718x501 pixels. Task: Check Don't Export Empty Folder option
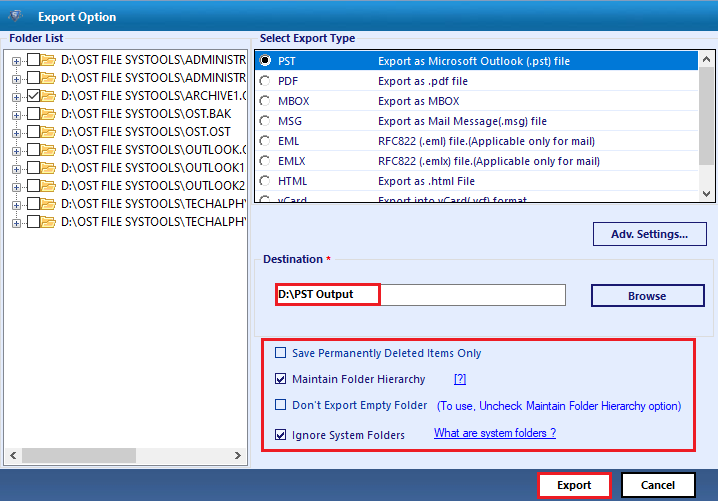(x=281, y=405)
